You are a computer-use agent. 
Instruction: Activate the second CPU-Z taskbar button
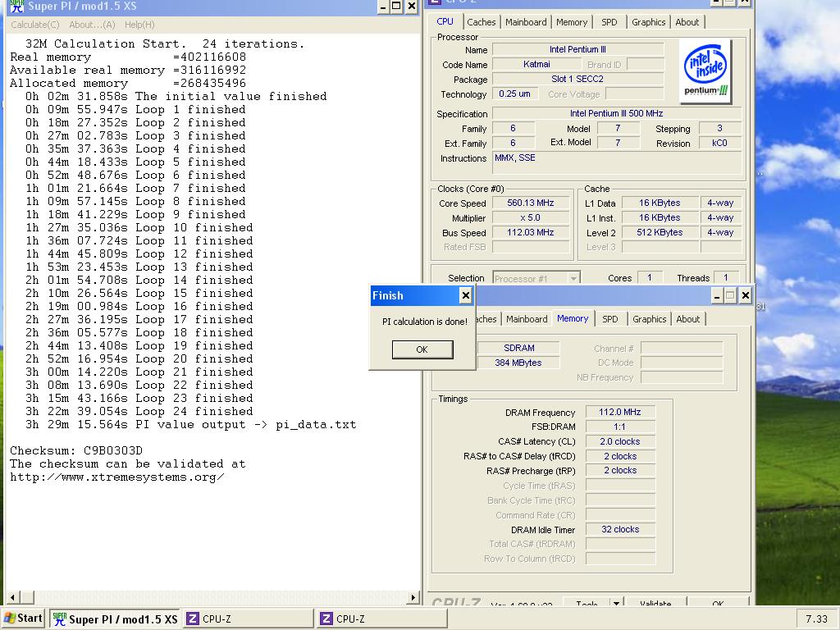[x=382, y=619]
